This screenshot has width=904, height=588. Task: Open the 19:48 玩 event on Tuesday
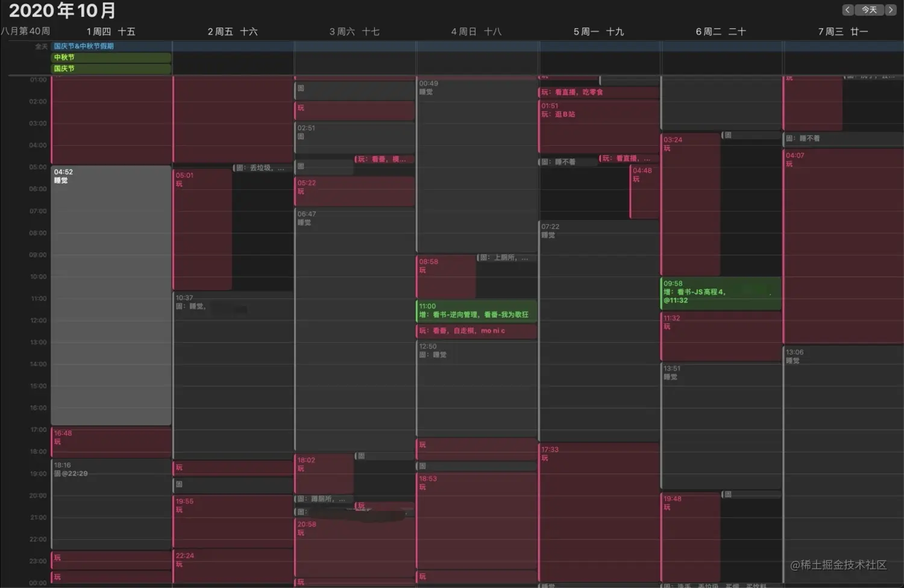[x=691, y=537]
